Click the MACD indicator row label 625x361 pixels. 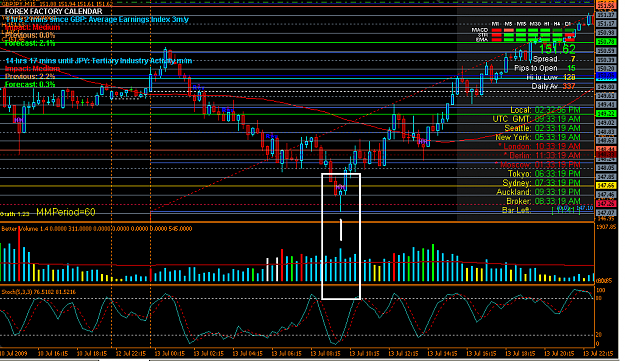click(480, 30)
